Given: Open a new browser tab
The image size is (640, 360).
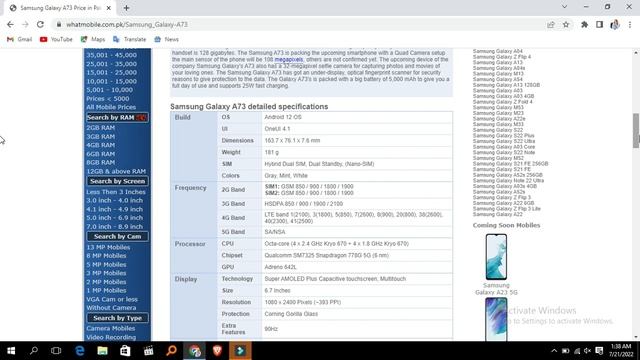Looking at the screenshot, I should click(x=126, y=8).
